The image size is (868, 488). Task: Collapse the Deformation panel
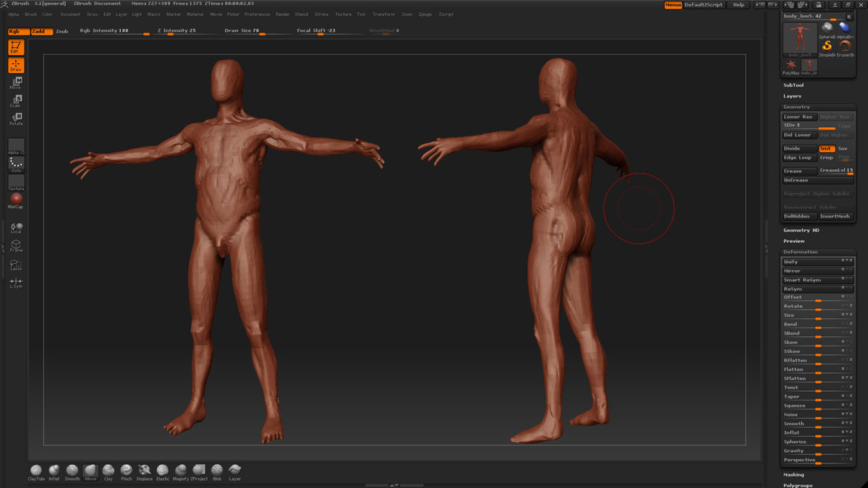pos(800,252)
